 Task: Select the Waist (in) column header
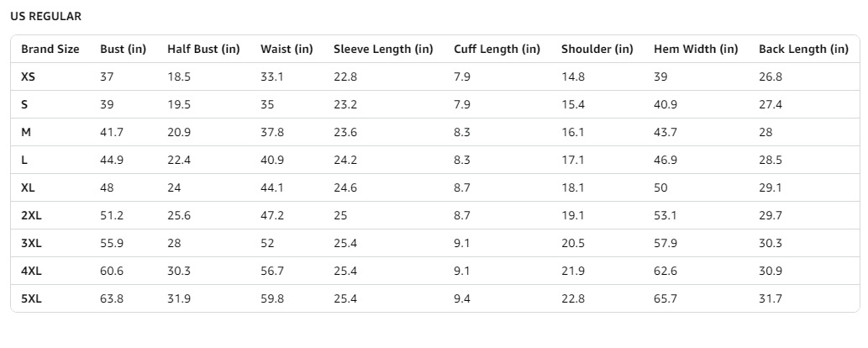[287, 49]
